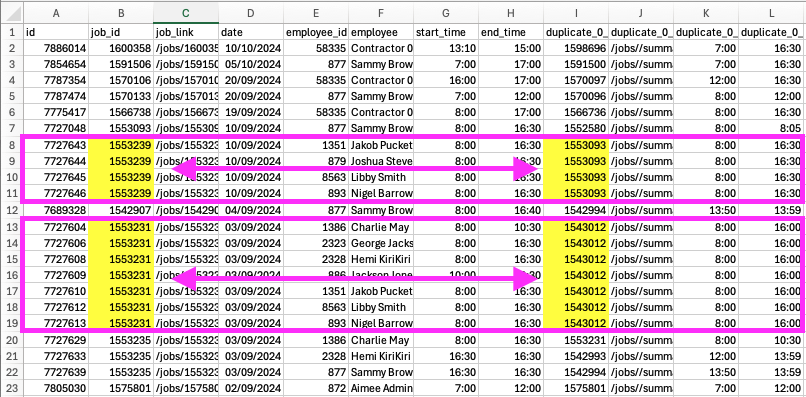The width and height of the screenshot is (806, 397).
Task: Click row 23 header number
Action: click(12, 388)
